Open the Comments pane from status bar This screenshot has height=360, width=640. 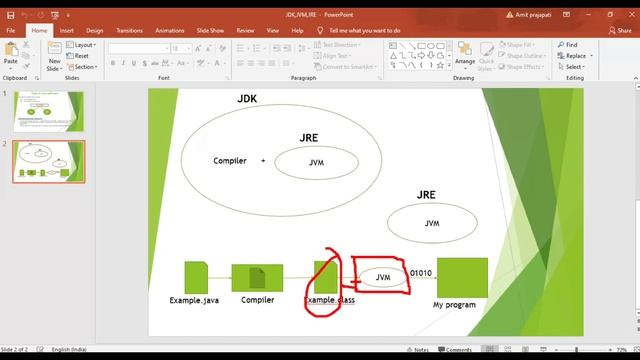point(455,350)
